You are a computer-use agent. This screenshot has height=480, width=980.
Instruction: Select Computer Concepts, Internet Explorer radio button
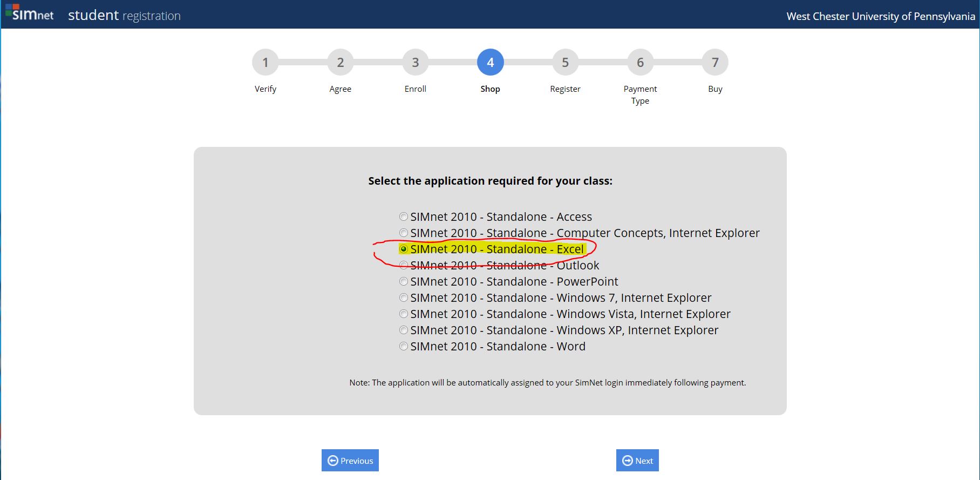click(404, 233)
